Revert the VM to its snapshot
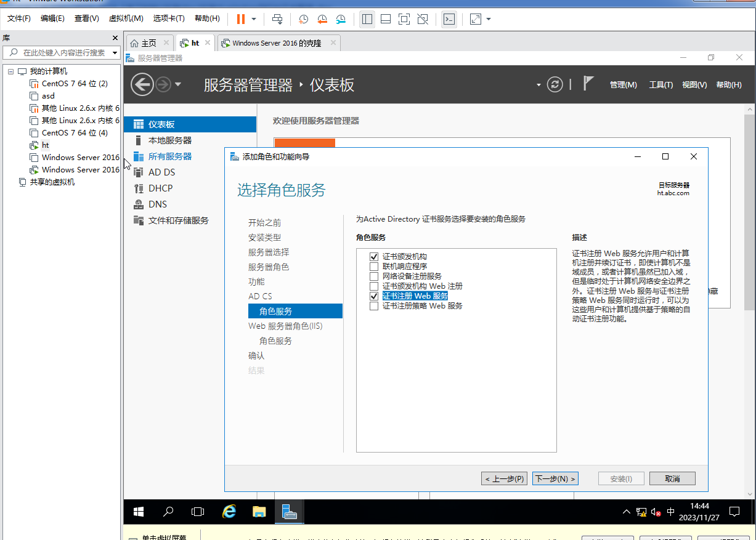 322,19
